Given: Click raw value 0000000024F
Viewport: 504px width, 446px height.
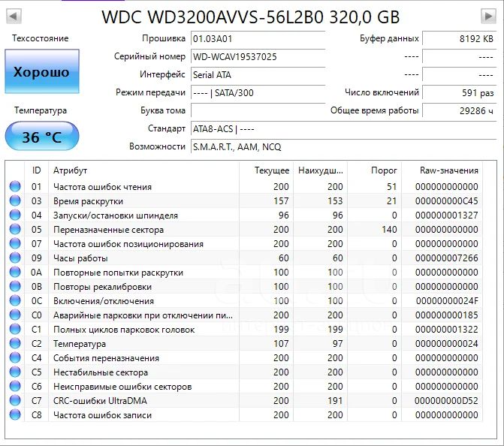Looking at the screenshot, I should point(447,301).
